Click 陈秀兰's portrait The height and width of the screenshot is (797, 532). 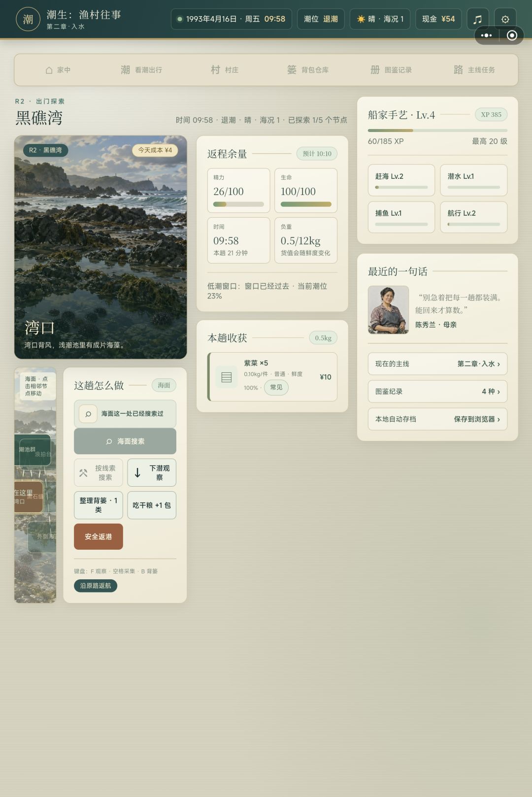(x=389, y=310)
